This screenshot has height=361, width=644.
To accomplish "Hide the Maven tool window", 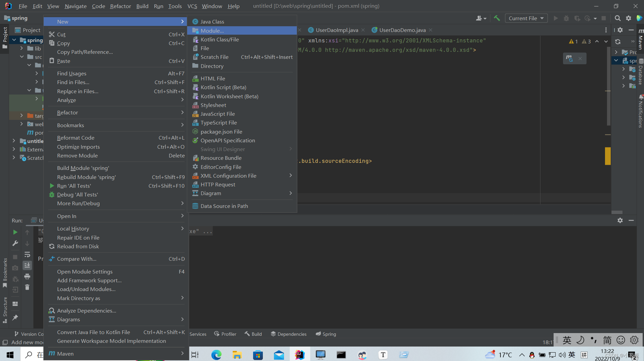I will pos(631,30).
